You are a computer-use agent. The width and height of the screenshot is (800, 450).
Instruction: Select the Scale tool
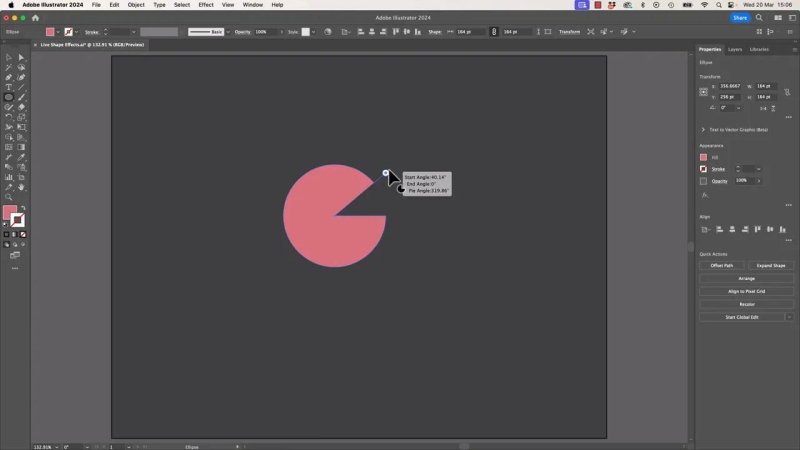click(x=21, y=117)
